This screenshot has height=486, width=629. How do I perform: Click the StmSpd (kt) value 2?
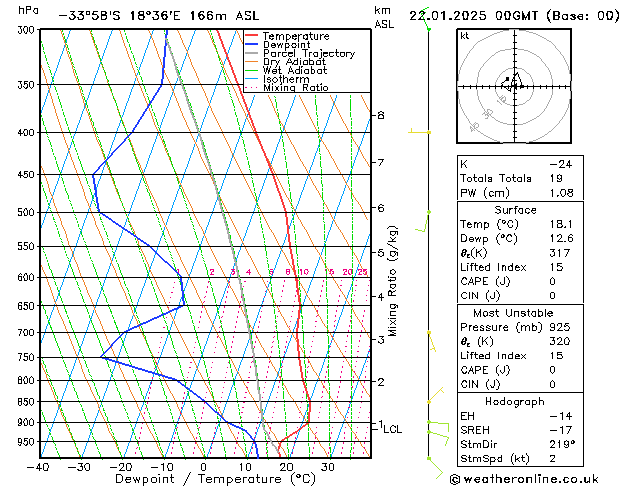click(553, 458)
